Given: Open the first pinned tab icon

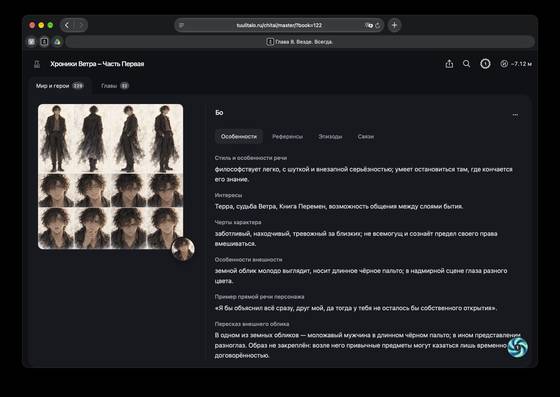Looking at the screenshot, I should [31, 42].
